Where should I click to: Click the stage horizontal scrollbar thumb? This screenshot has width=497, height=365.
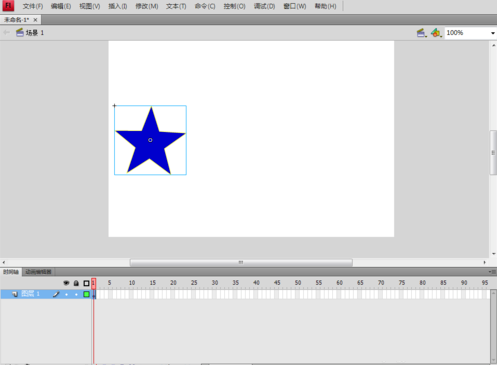click(241, 262)
